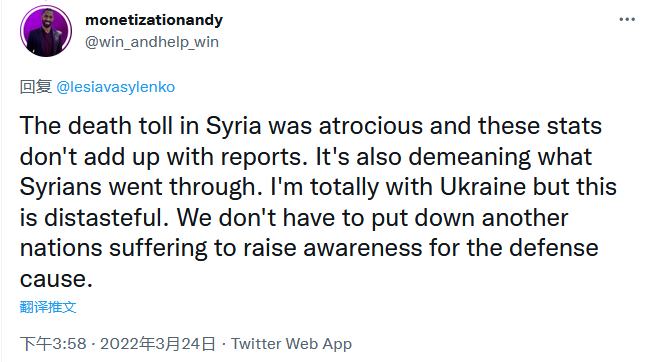Image resolution: width=655 pixels, height=362 pixels.
Task: Open the monetizationandy display name
Action: (154, 20)
